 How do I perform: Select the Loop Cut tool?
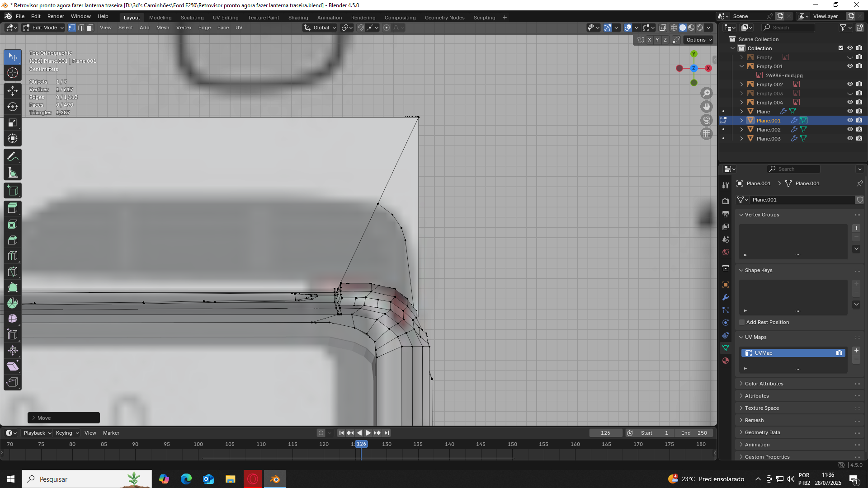[13, 256]
